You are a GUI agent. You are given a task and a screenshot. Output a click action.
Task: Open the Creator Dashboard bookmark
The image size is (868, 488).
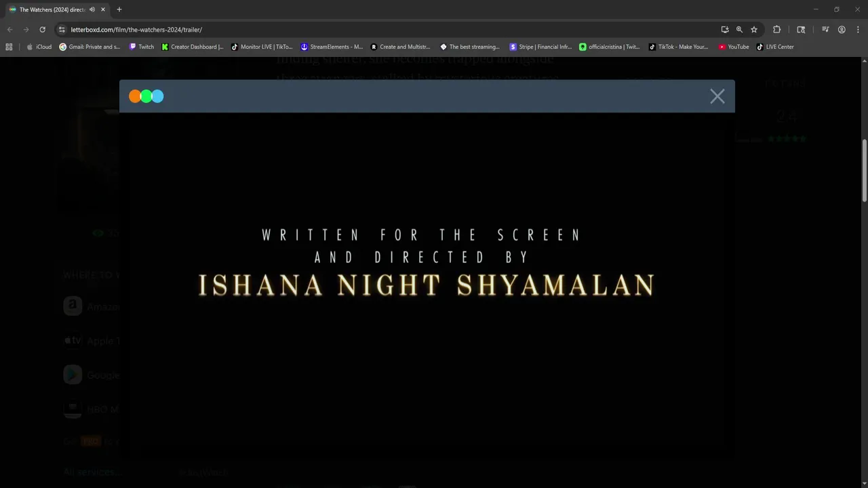(x=193, y=47)
